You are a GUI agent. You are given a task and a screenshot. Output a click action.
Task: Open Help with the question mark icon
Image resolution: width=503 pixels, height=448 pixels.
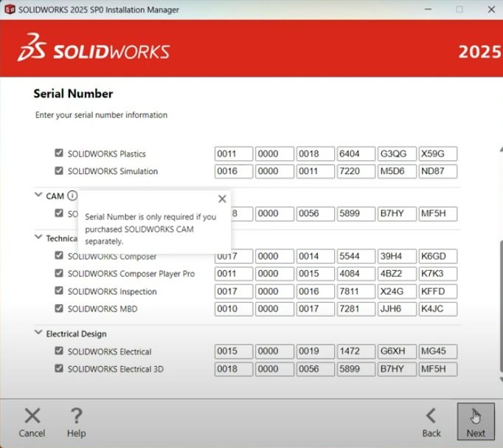(x=77, y=416)
